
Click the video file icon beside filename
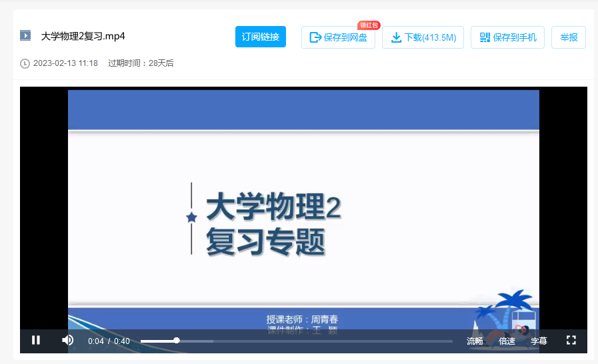coord(25,36)
